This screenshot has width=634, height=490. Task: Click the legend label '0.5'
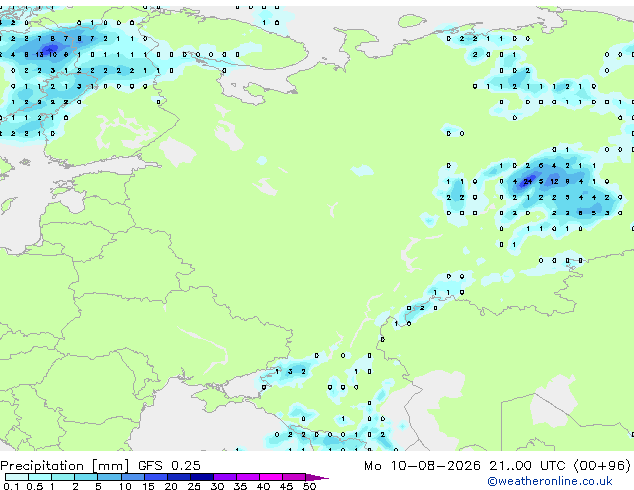(x=34, y=486)
